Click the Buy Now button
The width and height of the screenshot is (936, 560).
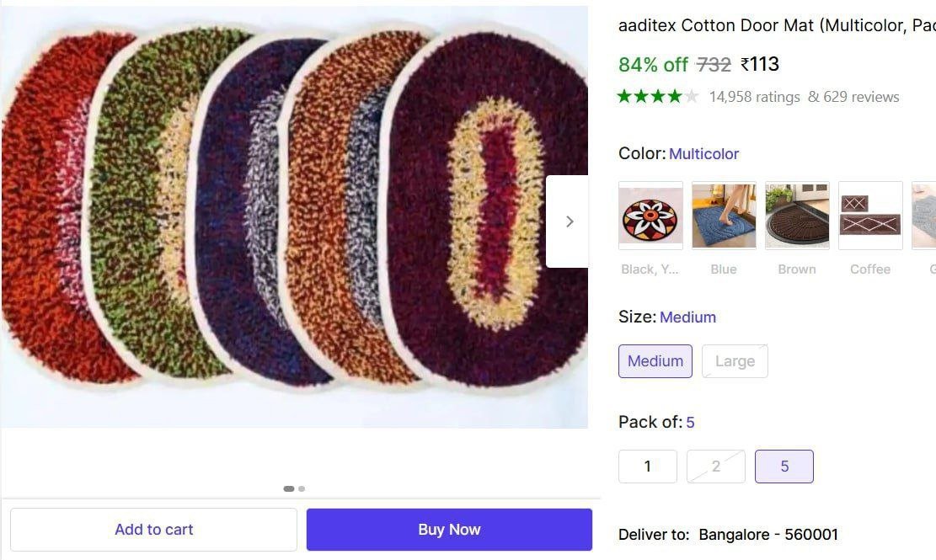tap(448, 529)
